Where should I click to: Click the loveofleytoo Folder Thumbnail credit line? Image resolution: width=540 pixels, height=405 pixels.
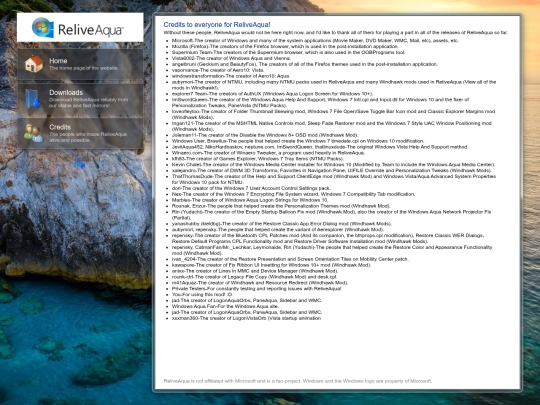(333, 114)
